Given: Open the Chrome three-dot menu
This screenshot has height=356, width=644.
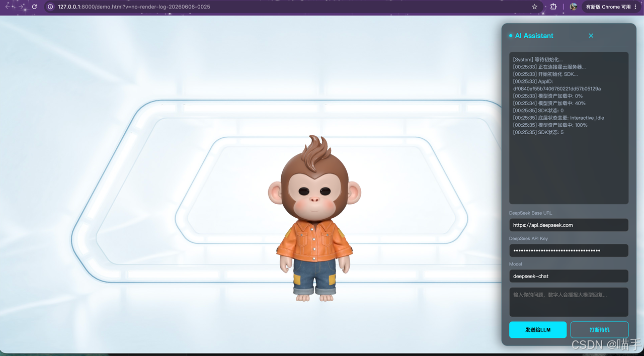Looking at the screenshot, I should 636,7.
